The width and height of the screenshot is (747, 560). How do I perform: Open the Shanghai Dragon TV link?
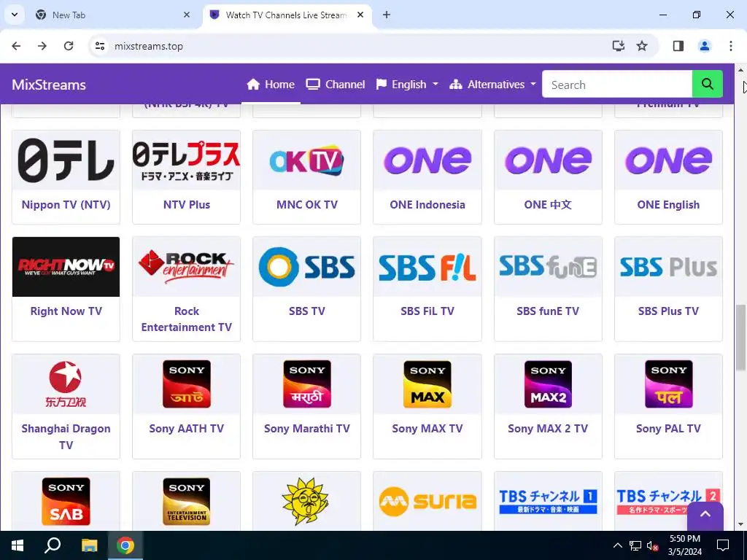point(66,437)
